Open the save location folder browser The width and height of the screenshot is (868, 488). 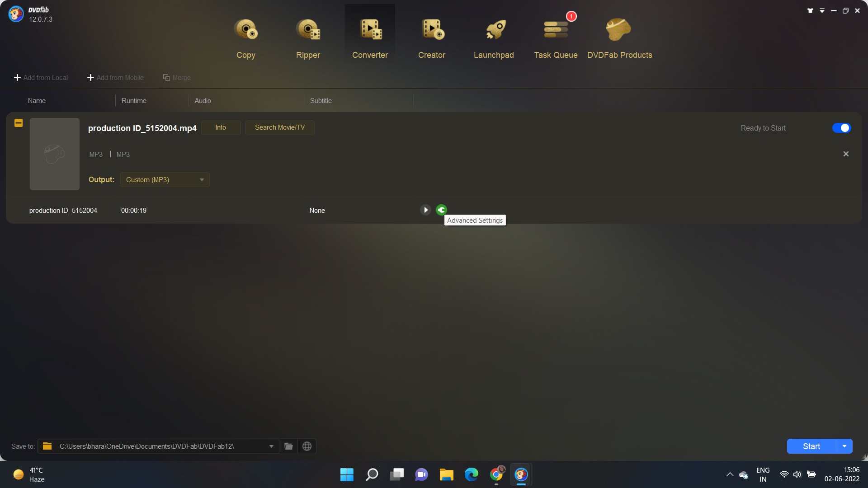tap(288, 446)
